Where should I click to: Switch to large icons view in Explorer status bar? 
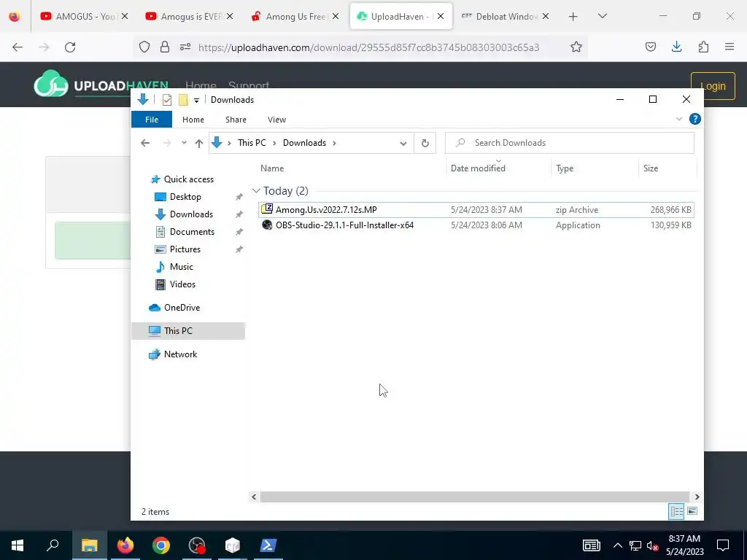point(692,511)
